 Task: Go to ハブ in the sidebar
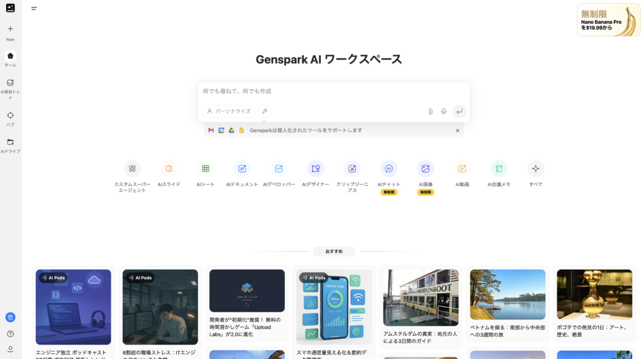coord(10,116)
